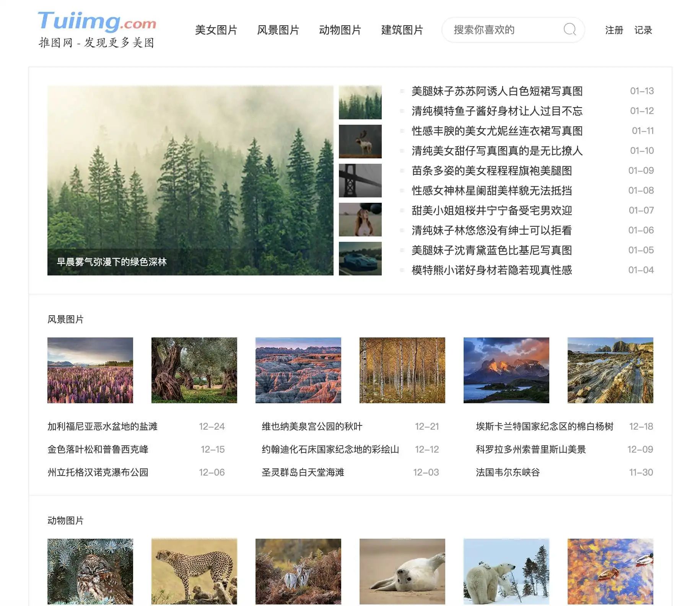The height and width of the screenshot is (606, 700).
Task: Click the date 12-24 in the scenery list
Action: [212, 427]
